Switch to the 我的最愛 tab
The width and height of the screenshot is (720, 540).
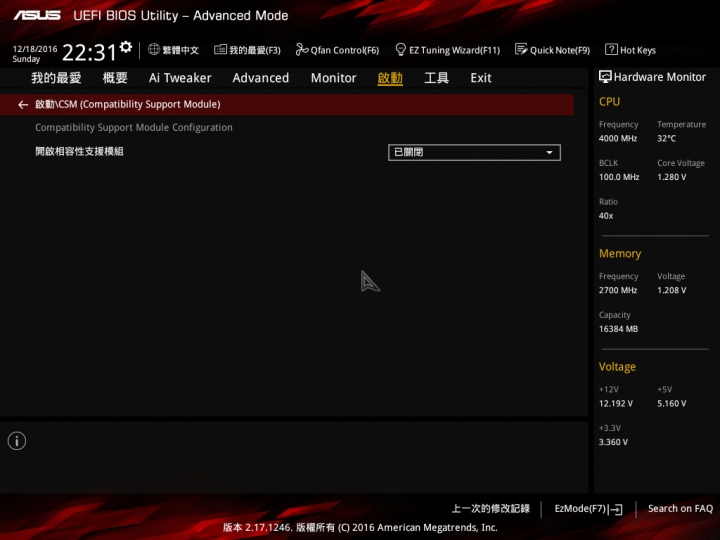(x=56, y=78)
